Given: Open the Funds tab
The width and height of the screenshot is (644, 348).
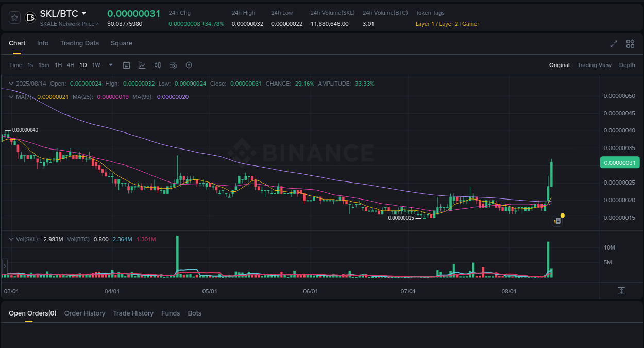Looking at the screenshot, I should coord(171,313).
